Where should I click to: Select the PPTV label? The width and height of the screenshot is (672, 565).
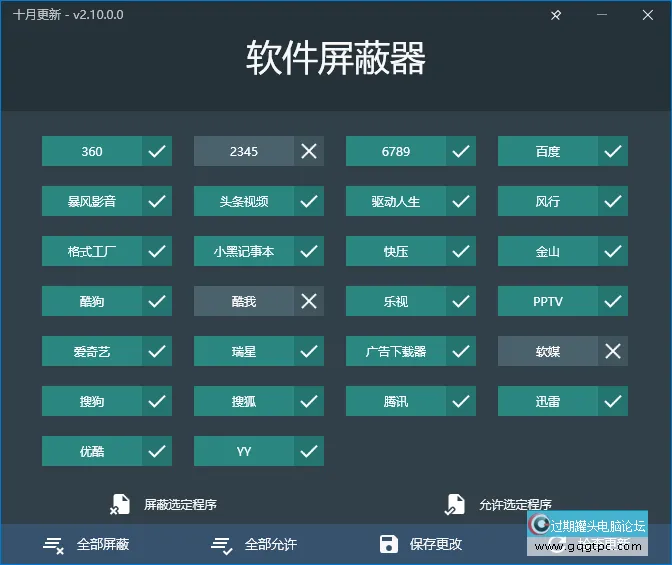(548, 301)
